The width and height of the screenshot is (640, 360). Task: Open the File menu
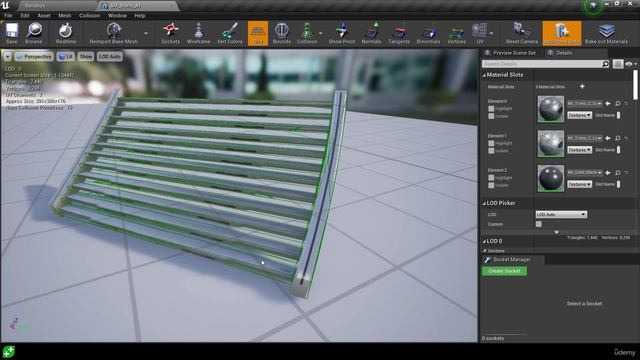pyautogui.click(x=8, y=16)
